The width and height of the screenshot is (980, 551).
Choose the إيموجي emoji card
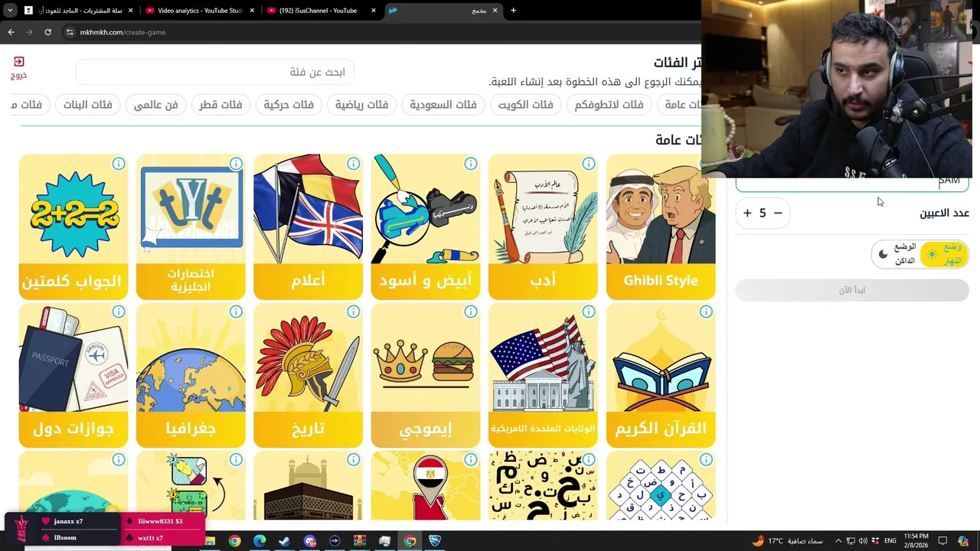[x=426, y=375]
